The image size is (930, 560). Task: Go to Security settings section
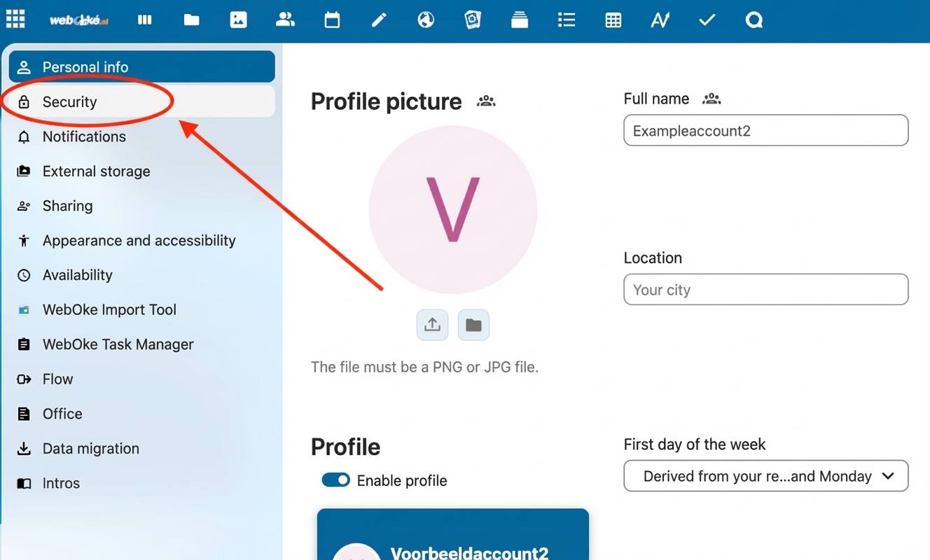70,102
